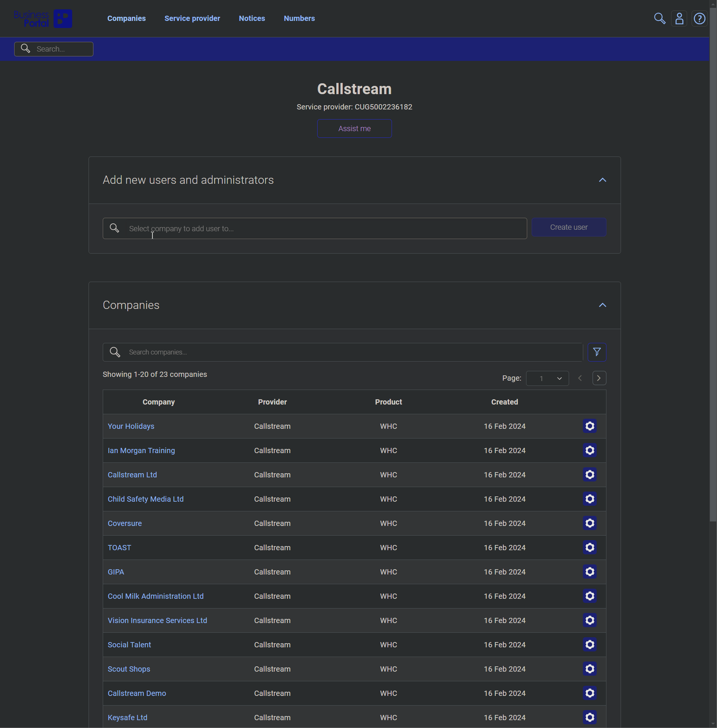The image size is (717, 728).
Task: Focus the Search companies field
Action: click(x=343, y=352)
